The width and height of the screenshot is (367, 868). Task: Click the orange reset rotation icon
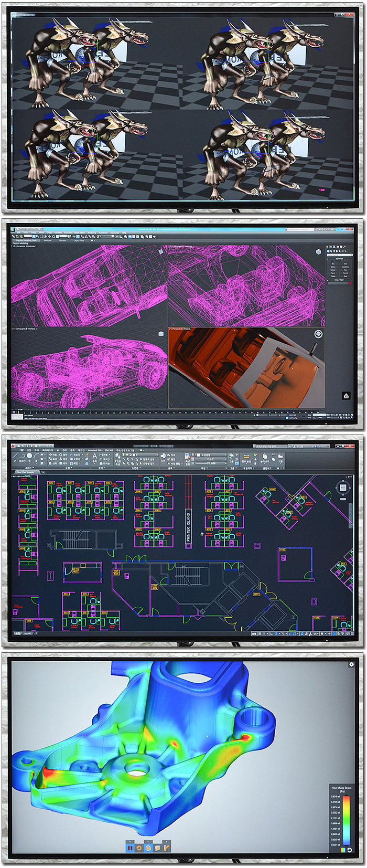(139, 848)
